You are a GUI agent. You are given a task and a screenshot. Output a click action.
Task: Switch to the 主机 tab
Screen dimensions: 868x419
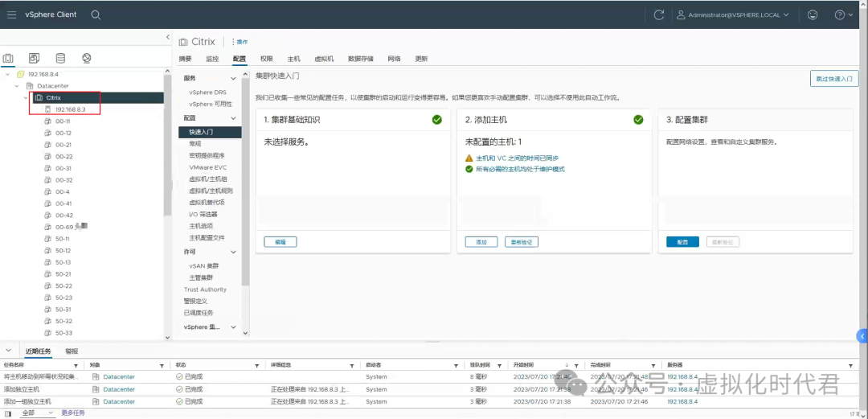click(293, 59)
